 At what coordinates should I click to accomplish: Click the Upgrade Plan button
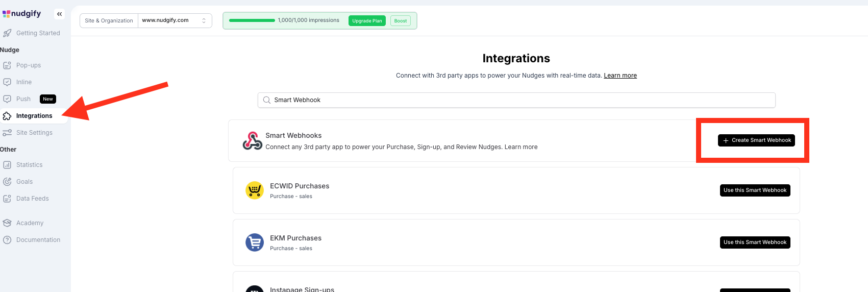pyautogui.click(x=367, y=21)
